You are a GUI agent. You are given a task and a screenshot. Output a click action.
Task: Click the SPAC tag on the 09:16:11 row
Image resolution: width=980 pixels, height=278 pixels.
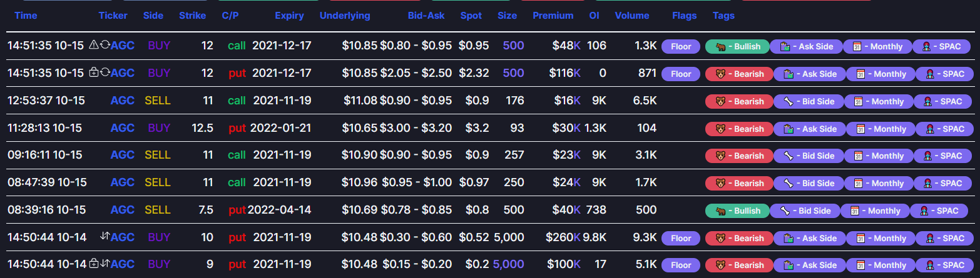click(944, 156)
